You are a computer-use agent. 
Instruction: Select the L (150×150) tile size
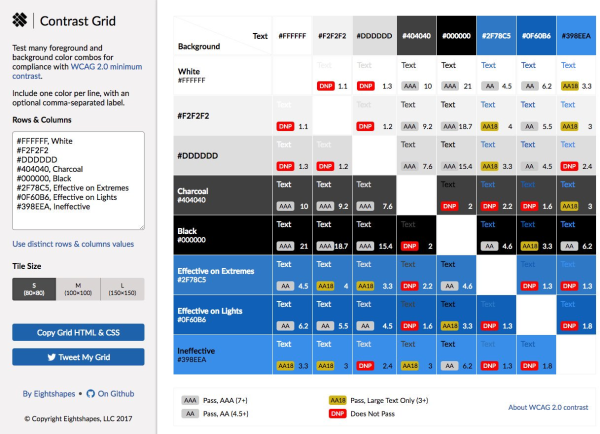click(122, 289)
